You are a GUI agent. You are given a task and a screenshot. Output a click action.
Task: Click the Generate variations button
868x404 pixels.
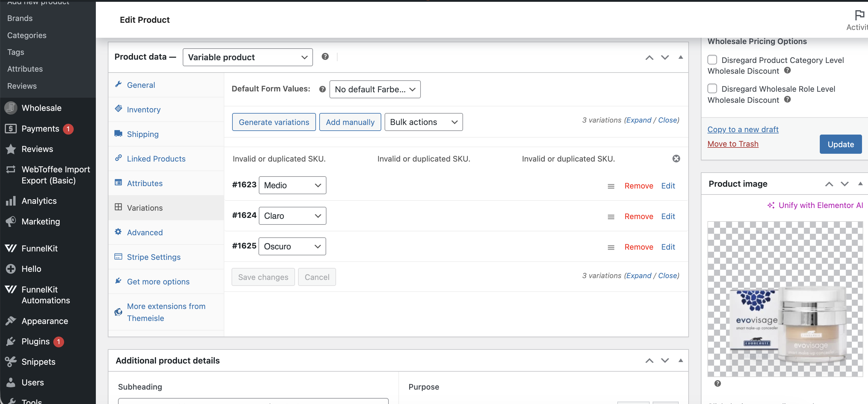pos(274,122)
